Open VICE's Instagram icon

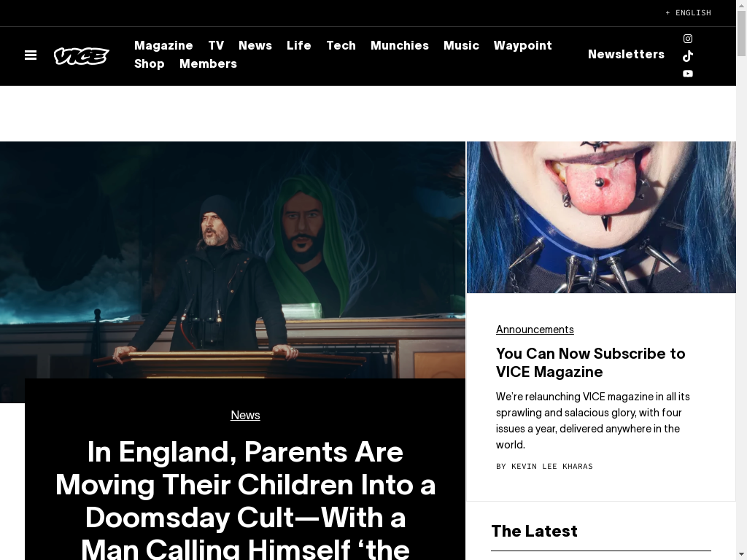pyautogui.click(x=687, y=39)
